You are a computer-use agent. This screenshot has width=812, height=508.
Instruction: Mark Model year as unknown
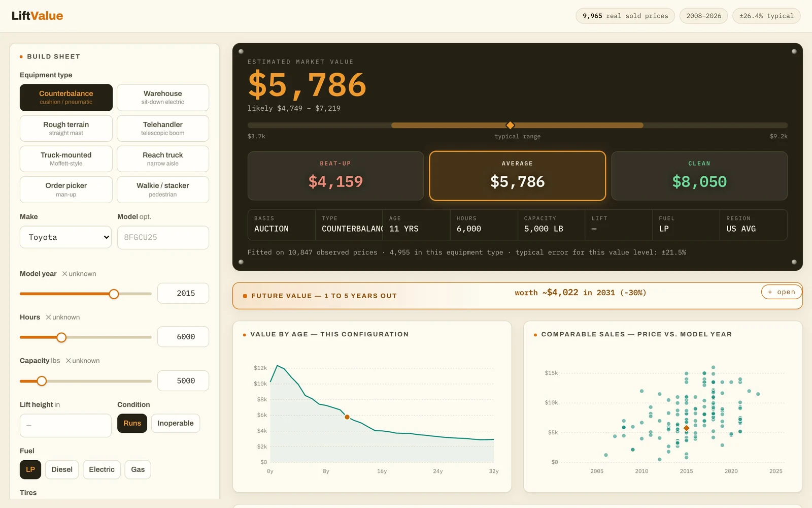(79, 274)
